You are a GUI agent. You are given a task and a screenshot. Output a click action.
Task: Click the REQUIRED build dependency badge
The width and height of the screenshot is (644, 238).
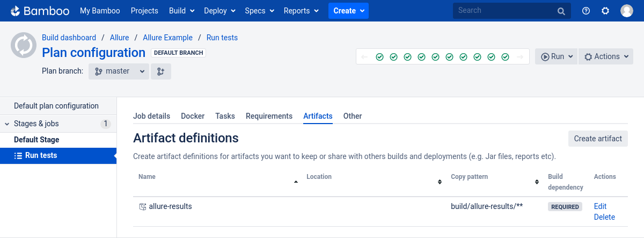pos(565,207)
